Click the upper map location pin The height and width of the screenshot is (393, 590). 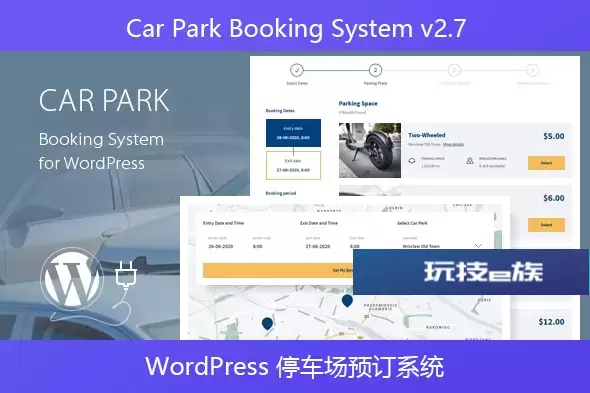[x=347, y=301]
